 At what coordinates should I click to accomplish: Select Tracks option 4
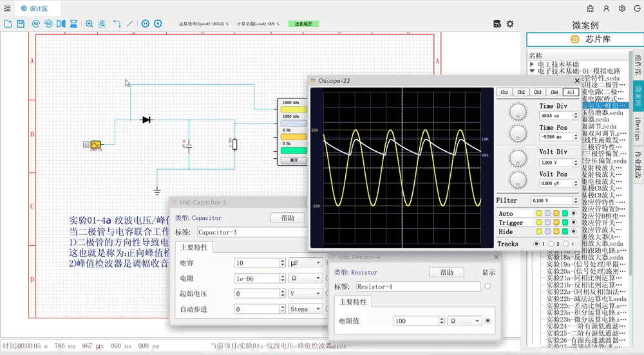tap(566, 244)
